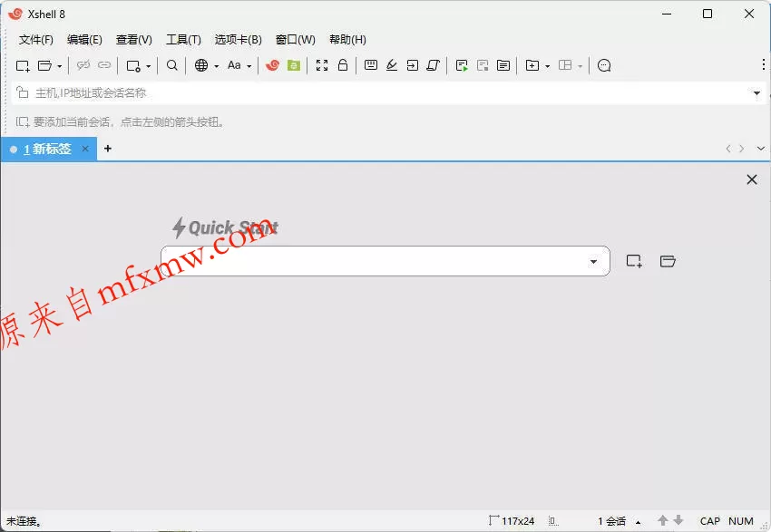The image size is (771, 532).
Task: Click the NUM indicator in status bar
Action: (741, 521)
